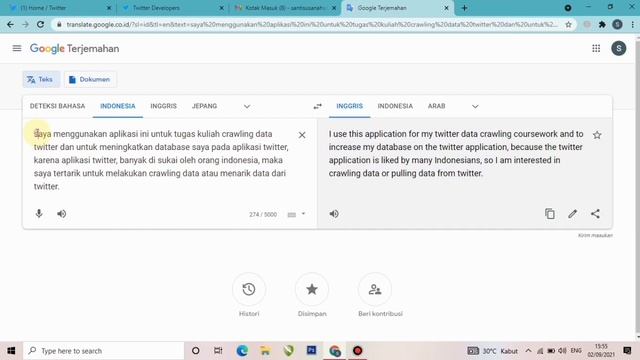Screen dimensions: 640x360
Task: Open Beri kontribusi page
Action: tap(375, 289)
